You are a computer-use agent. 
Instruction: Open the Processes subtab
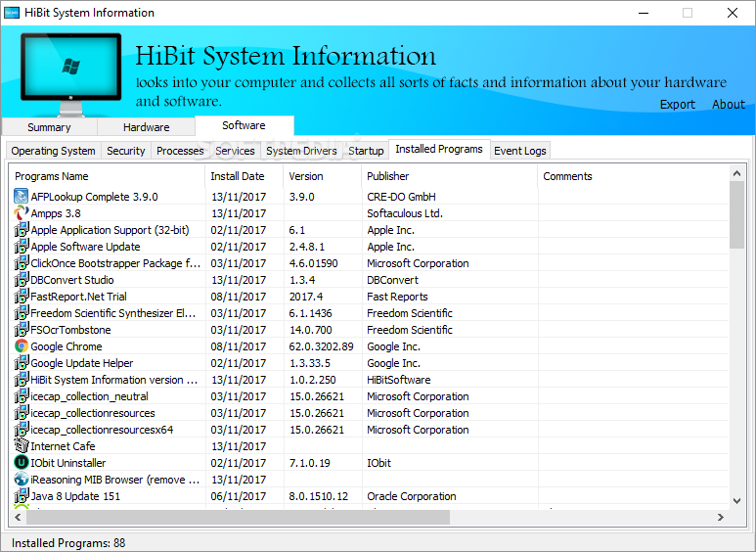pos(180,151)
